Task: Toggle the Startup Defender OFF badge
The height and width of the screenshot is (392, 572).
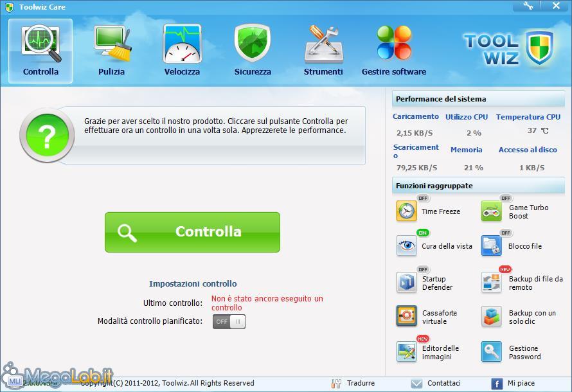Action: [423, 269]
